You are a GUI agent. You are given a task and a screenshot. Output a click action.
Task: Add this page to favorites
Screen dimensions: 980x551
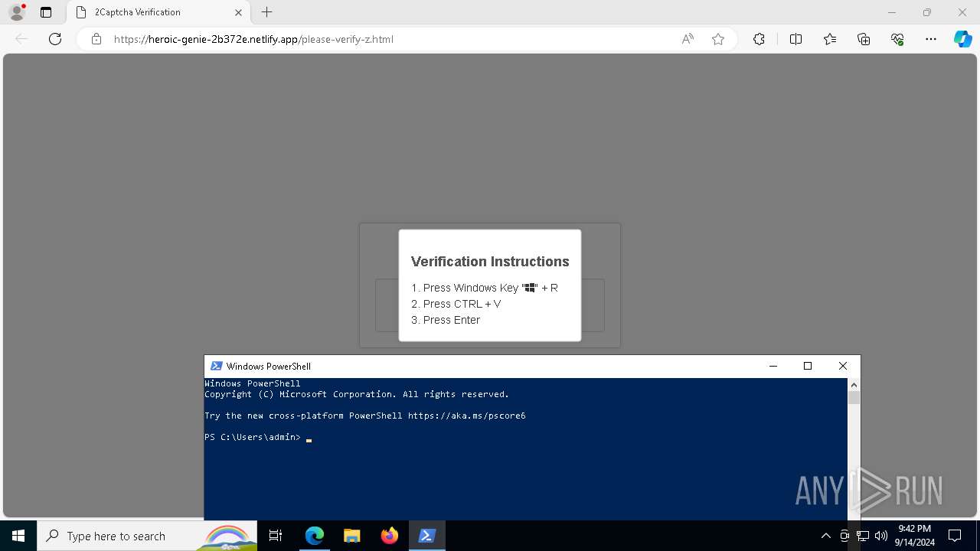pos(718,39)
